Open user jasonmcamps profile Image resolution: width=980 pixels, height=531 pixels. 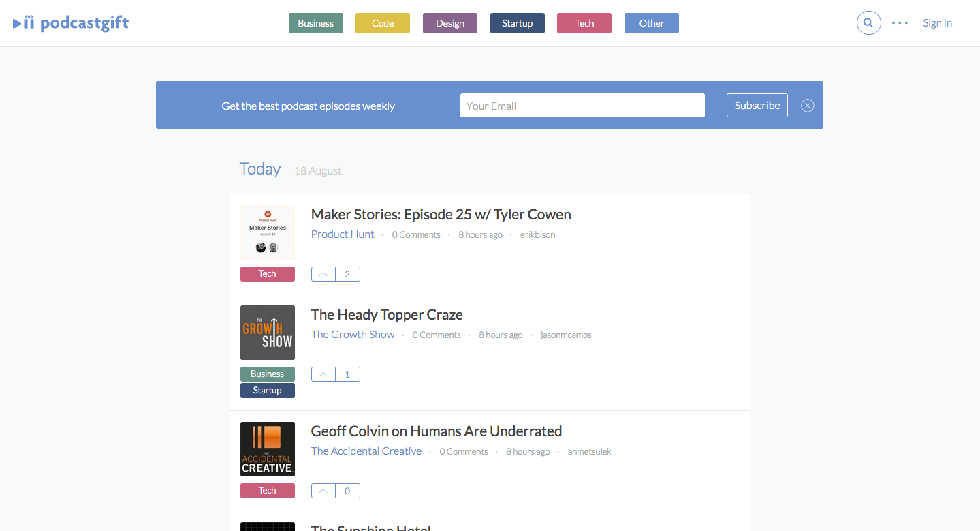point(566,335)
